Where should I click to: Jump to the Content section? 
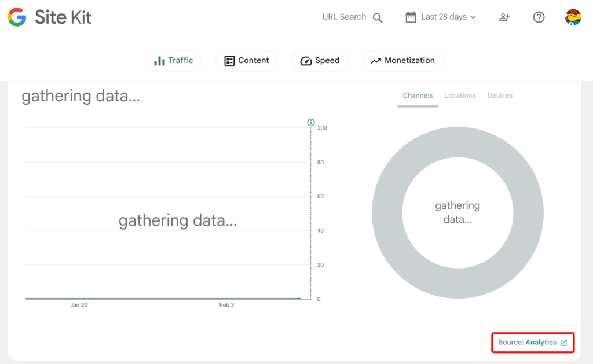coord(246,61)
